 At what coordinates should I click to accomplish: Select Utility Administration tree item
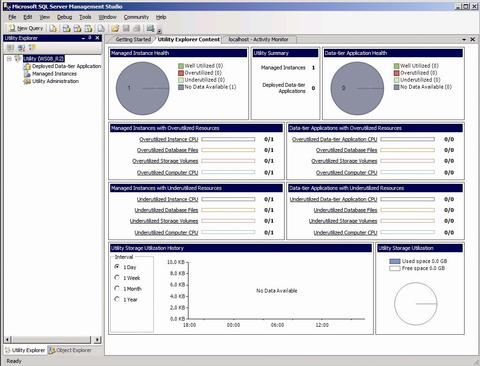pyautogui.click(x=55, y=81)
